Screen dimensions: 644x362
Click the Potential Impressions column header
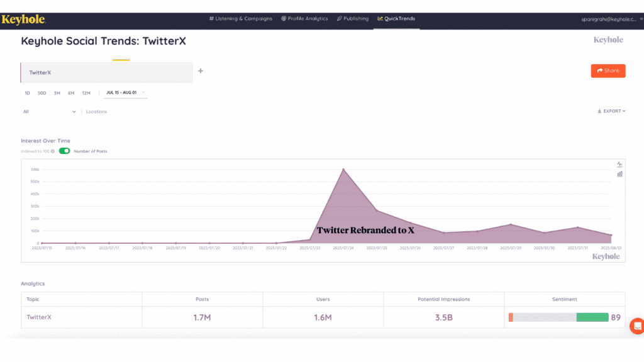point(443,299)
